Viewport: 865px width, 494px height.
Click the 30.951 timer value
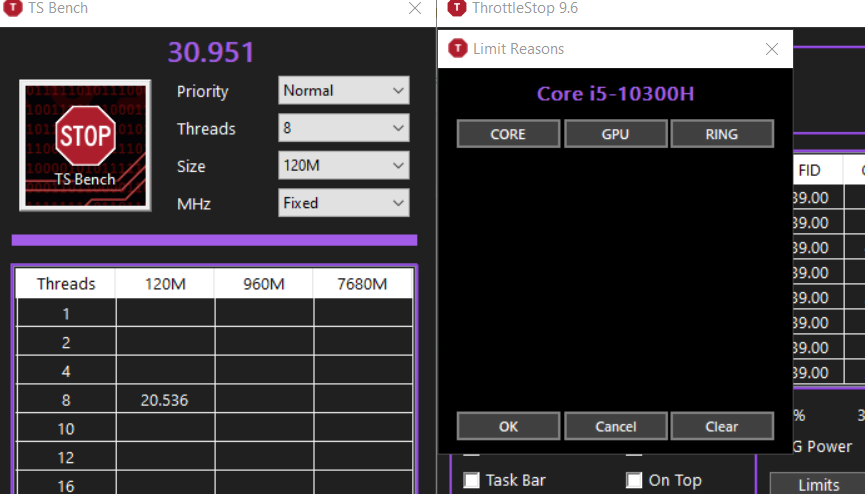211,52
